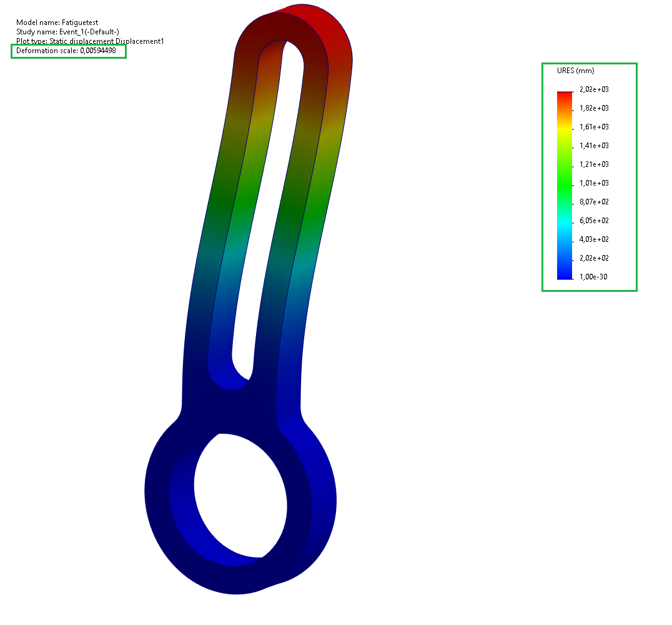Viewport: 672px width, 625px height.
Task: Click the 1,01e+03 legend value
Action: tap(594, 183)
